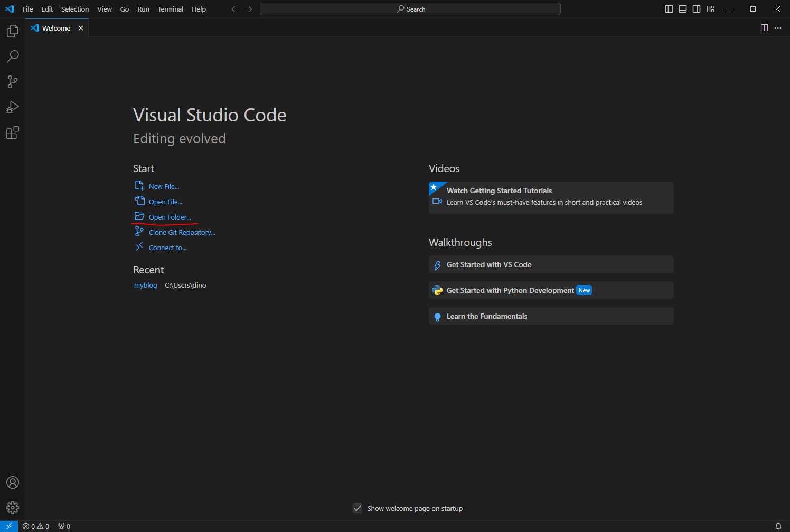Open the Accounts menu icon

click(13, 482)
